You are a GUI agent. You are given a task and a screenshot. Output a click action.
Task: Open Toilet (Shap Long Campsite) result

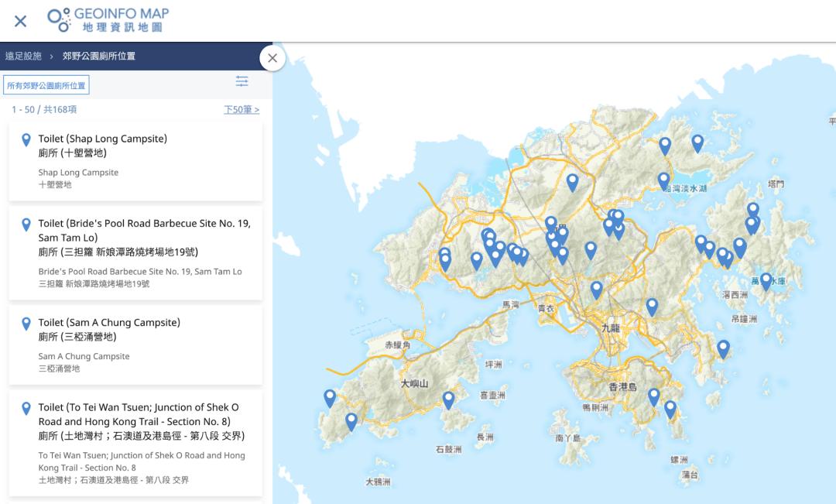pyautogui.click(x=102, y=139)
